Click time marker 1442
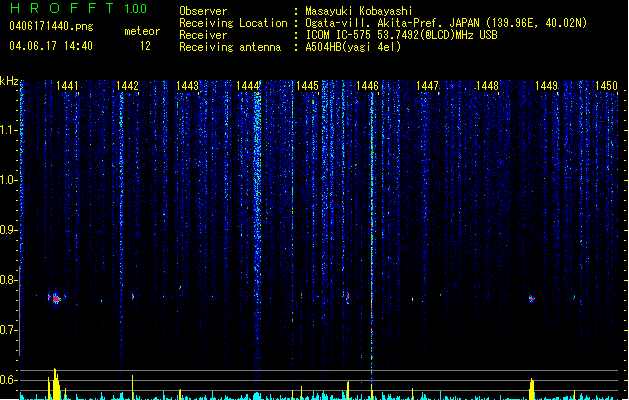Image resolution: width=629 pixels, height=400 pixels. click(x=127, y=86)
